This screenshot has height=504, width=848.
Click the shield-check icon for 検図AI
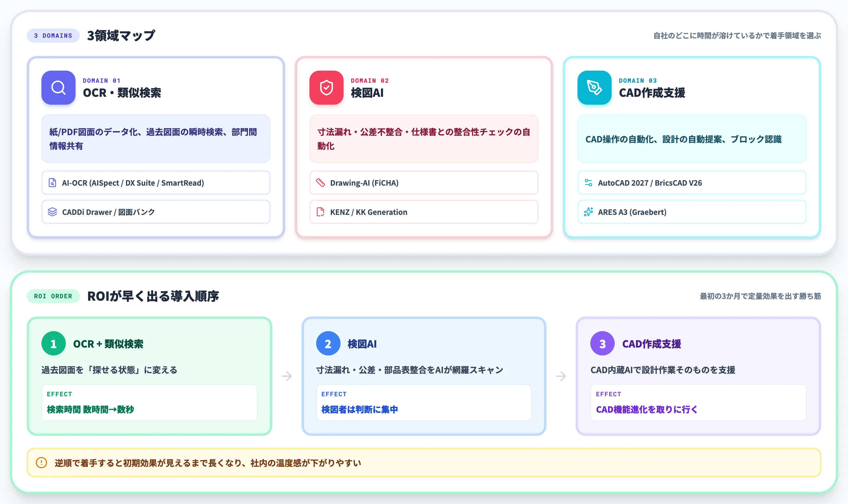pos(326,88)
